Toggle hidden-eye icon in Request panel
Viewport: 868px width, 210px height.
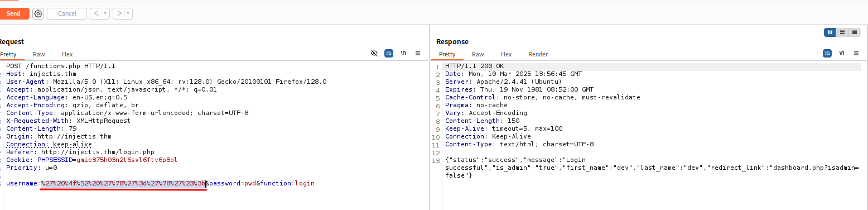pyautogui.click(x=374, y=54)
